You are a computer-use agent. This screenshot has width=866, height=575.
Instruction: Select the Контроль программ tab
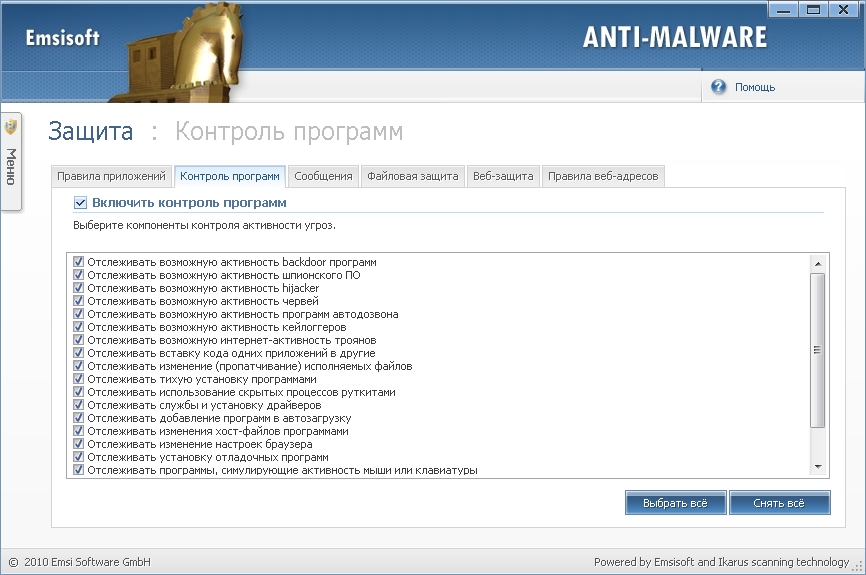coord(230,176)
